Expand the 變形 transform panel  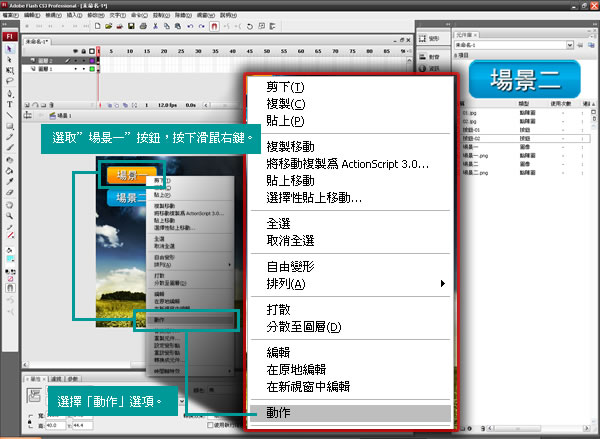click(x=429, y=39)
